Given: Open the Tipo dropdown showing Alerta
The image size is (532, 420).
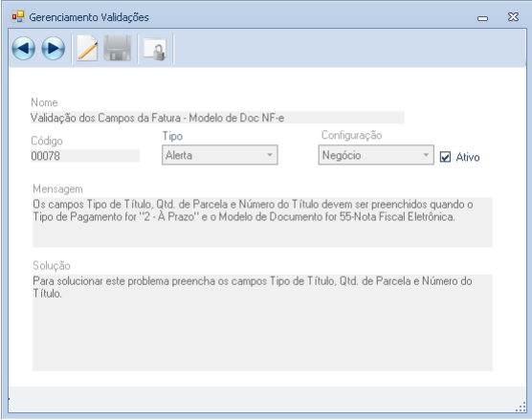Looking at the screenshot, I should 220,155.
